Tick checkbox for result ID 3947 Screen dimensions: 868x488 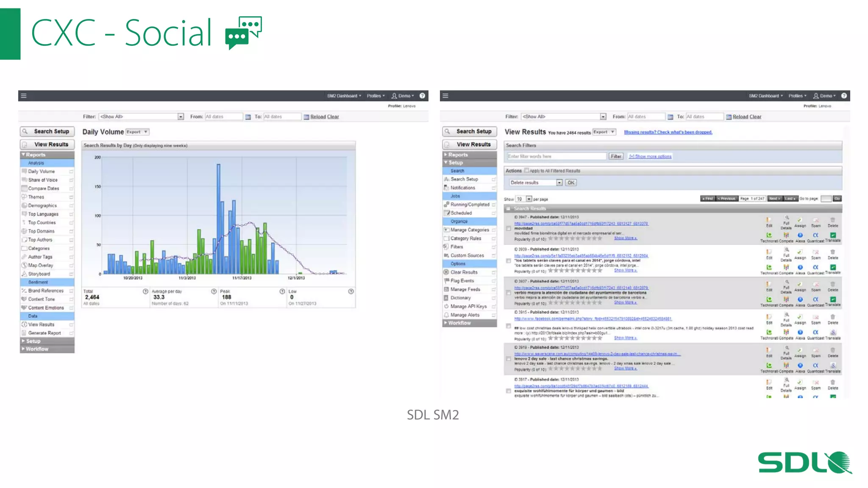tap(509, 228)
